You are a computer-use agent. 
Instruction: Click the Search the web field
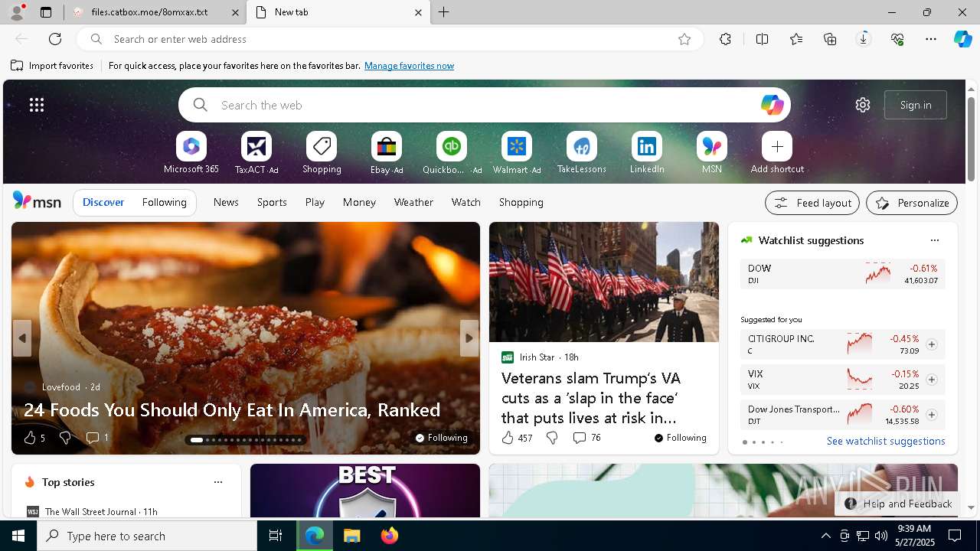click(x=485, y=105)
